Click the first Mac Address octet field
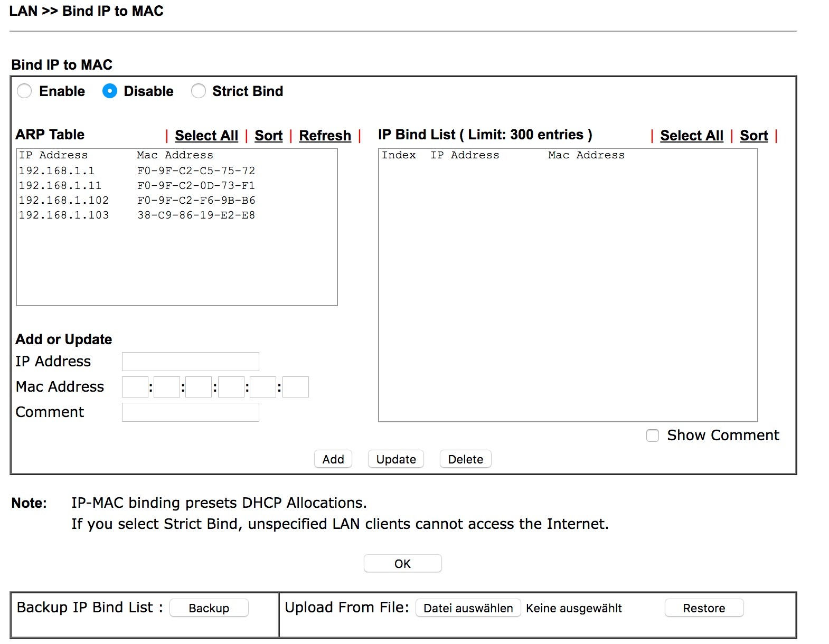The height and width of the screenshot is (644, 829). click(x=135, y=387)
